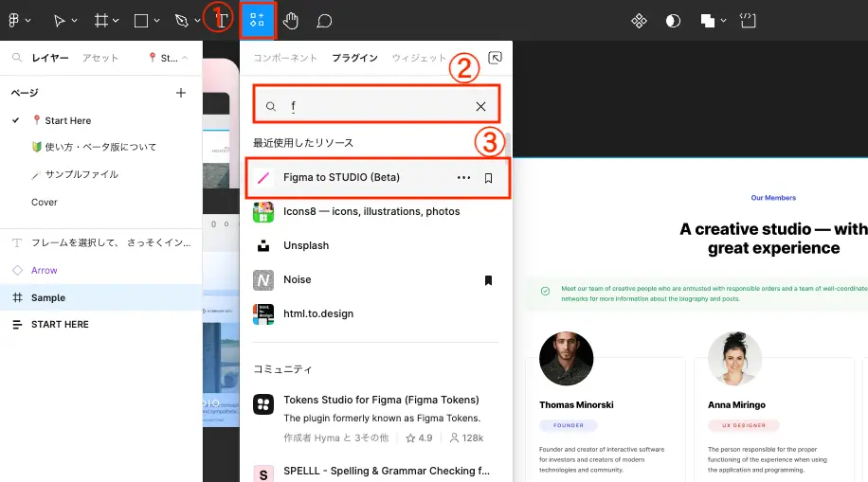Open the Resources tool

click(x=257, y=21)
